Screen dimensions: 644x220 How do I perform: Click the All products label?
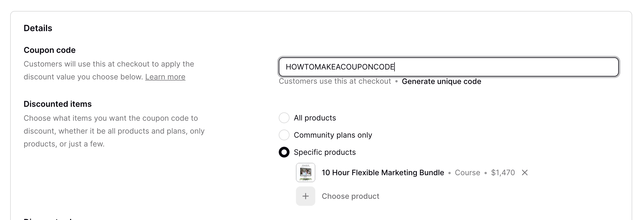pyautogui.click(x=315, y=118)
